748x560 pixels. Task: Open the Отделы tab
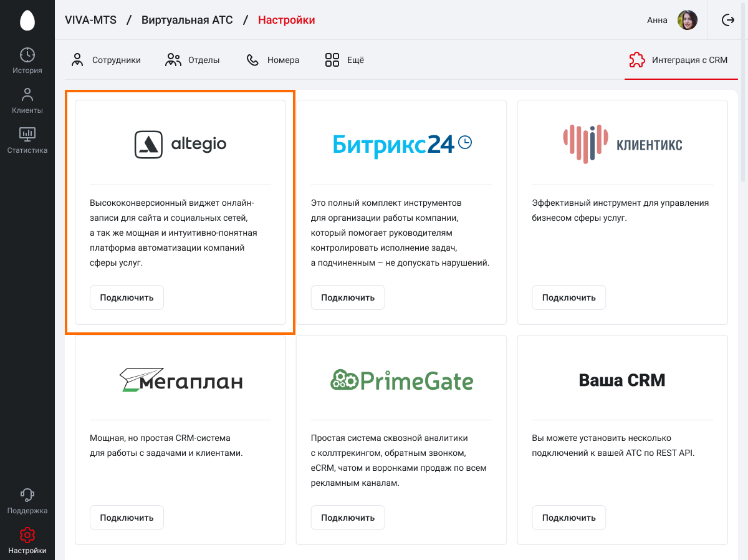pyautogui.click(x=193, y=60)
